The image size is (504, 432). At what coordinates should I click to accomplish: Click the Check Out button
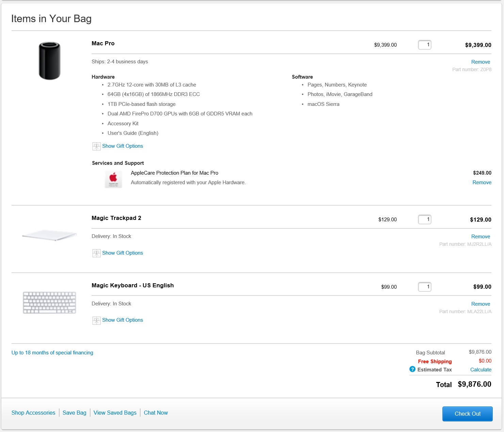(x=467, y=414)
